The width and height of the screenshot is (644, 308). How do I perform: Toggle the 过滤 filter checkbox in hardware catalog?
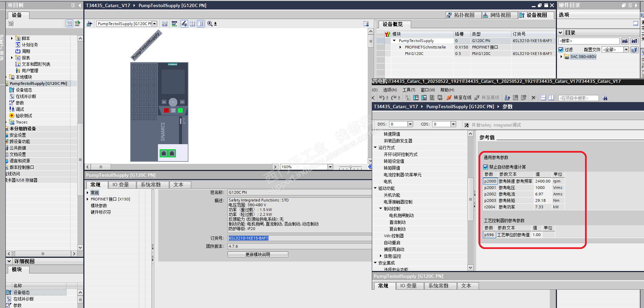(561, 50)
